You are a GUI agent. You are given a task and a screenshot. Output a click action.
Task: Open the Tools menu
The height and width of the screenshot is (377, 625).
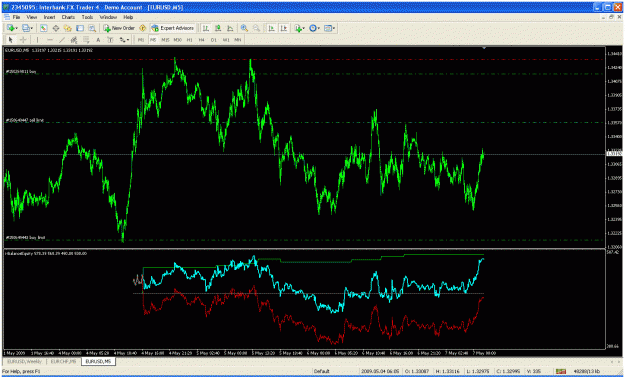pyautogui.click(x=87, y=17)
